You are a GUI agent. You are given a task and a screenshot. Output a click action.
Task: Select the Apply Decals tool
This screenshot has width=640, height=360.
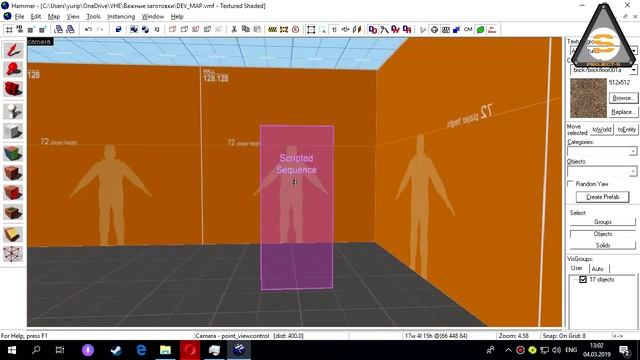(x=13, y=193)
